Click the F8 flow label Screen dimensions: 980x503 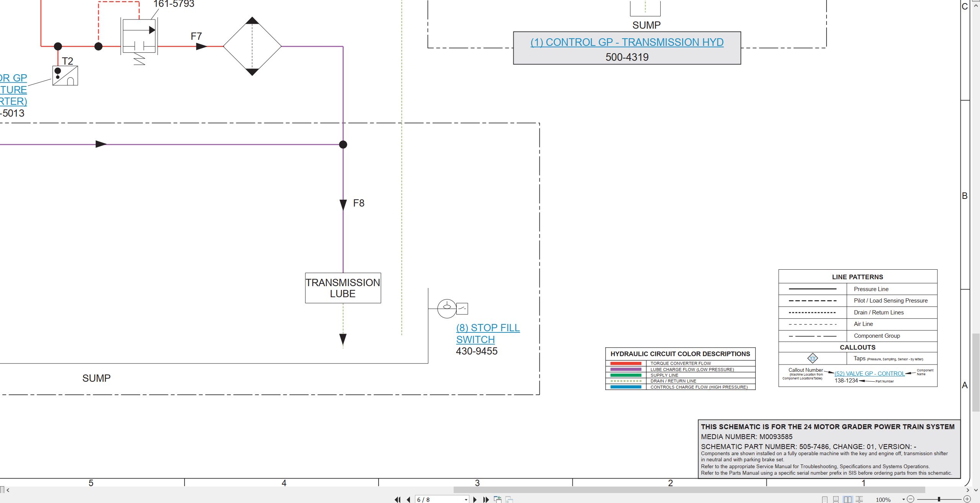[x=359, y=203]
